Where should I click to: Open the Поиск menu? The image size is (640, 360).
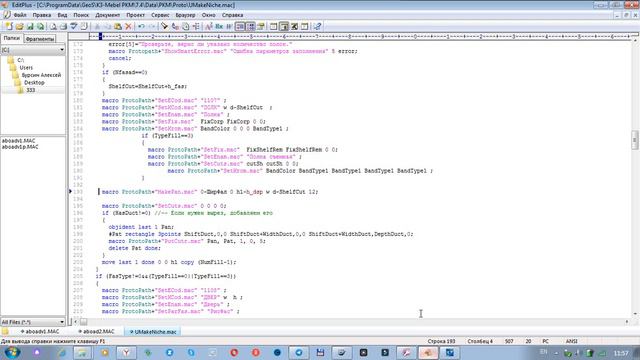point(81,15)
